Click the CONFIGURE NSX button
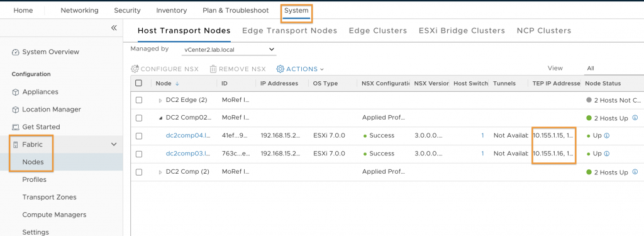Viewport: 644px width, 236px height. click(x=165, y=69)
